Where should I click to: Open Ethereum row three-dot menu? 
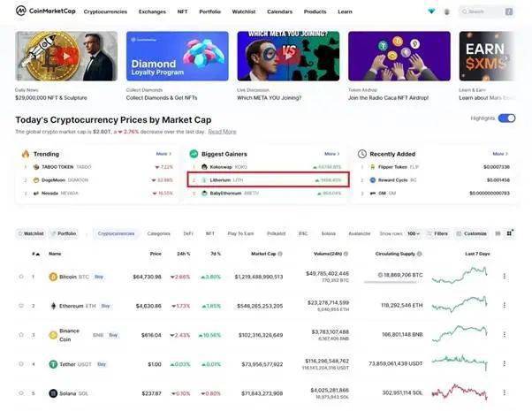(505, 306)
